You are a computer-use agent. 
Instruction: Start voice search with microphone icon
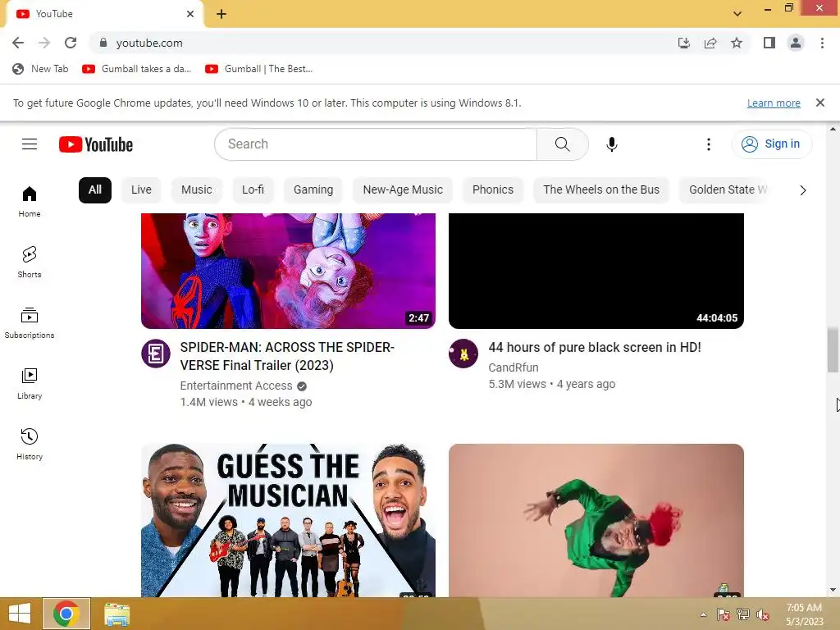(612, 144)
